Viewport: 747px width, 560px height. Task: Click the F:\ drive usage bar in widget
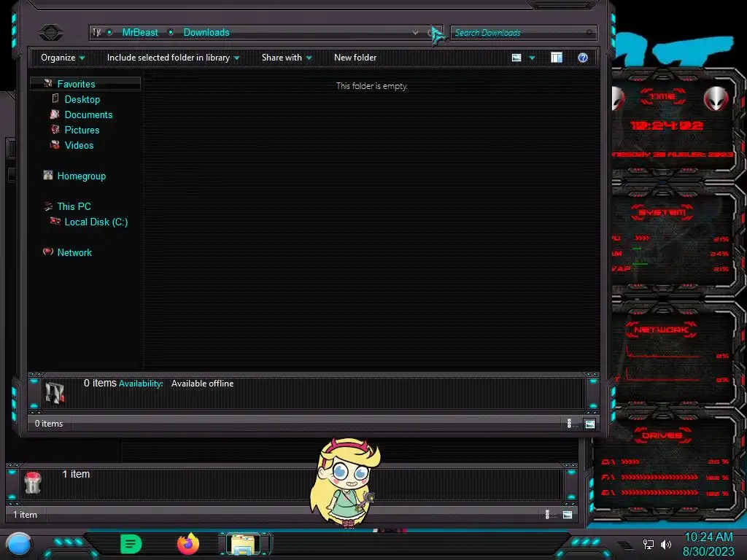click(659, 477)
